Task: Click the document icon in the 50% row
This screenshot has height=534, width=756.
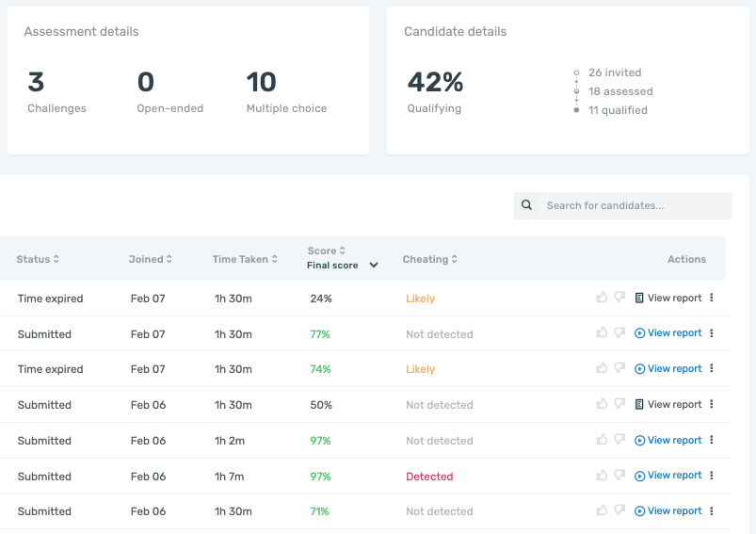Action: pyautogui.click(x=640, y=405)
